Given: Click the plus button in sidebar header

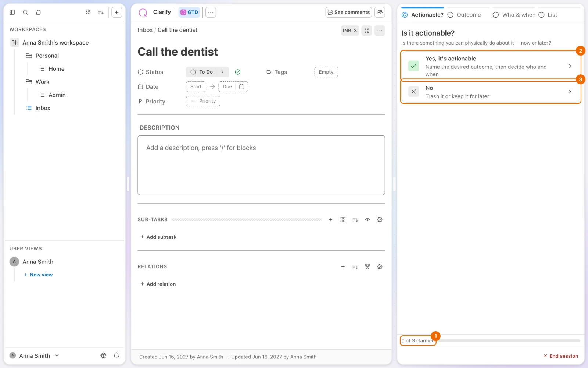Looking at the screenshot, I should click(116, 12).
